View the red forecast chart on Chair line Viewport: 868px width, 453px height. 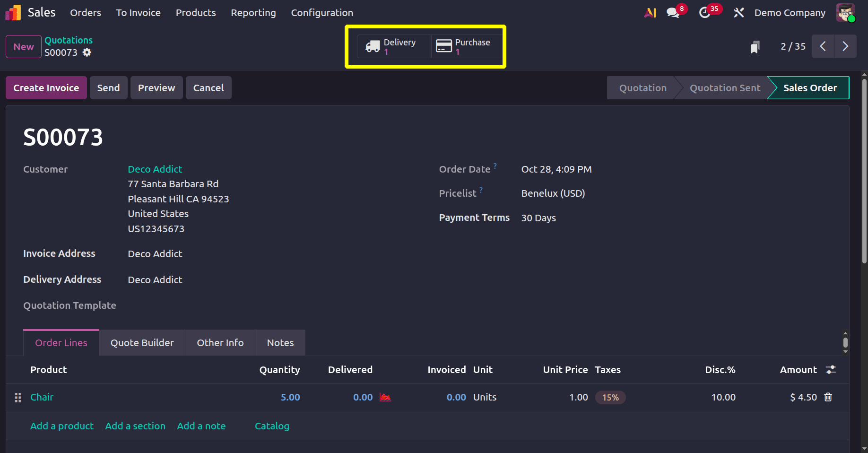(x=385, y=397)
